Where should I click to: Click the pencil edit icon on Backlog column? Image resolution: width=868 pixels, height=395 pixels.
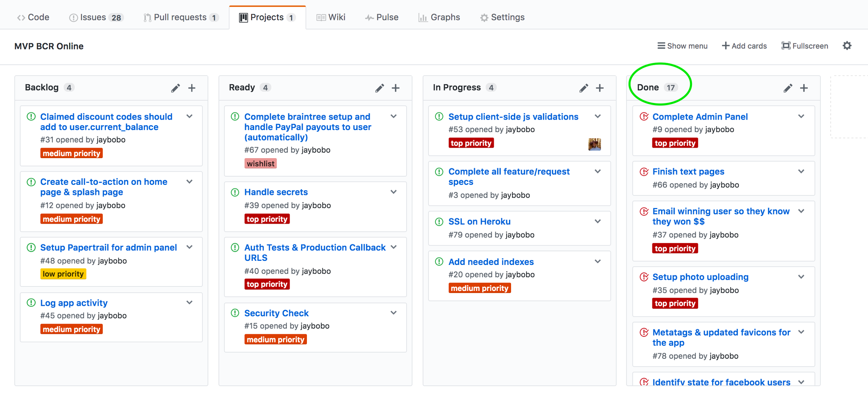pos(175,88)
